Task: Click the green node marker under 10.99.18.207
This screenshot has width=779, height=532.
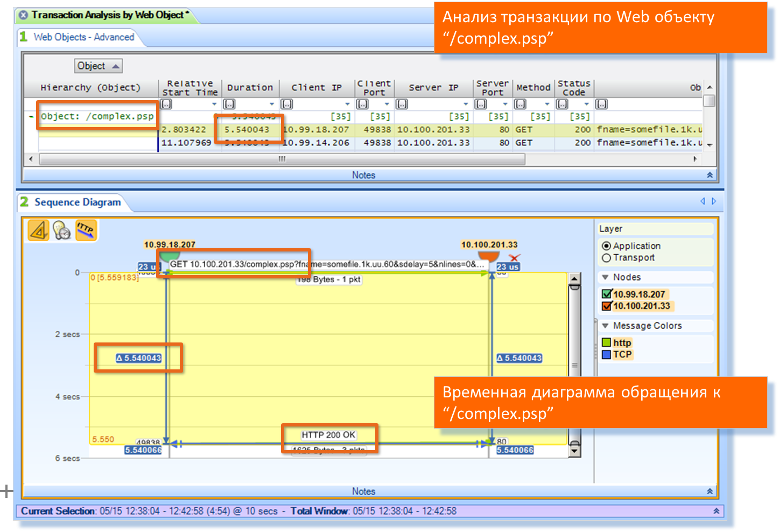Action: coord(169,256)
